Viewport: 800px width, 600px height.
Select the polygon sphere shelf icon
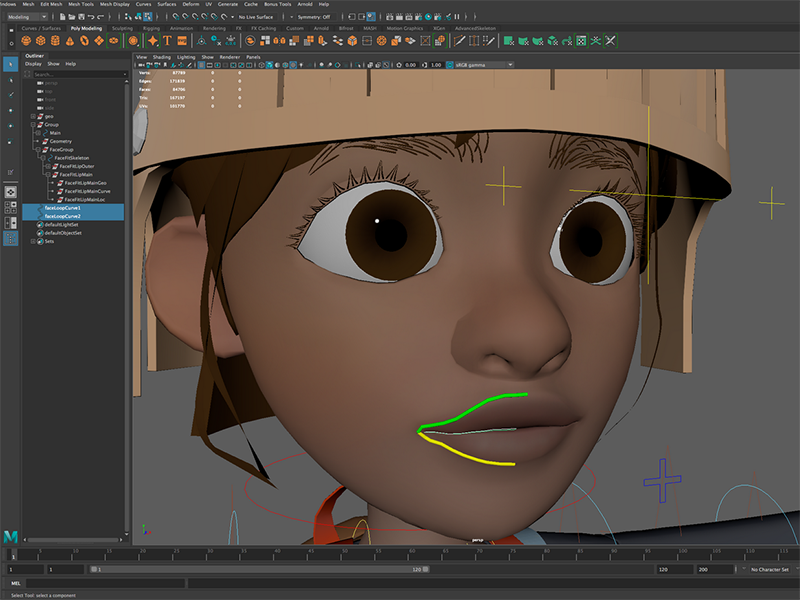pyautogui.click(x=28, y=41)
